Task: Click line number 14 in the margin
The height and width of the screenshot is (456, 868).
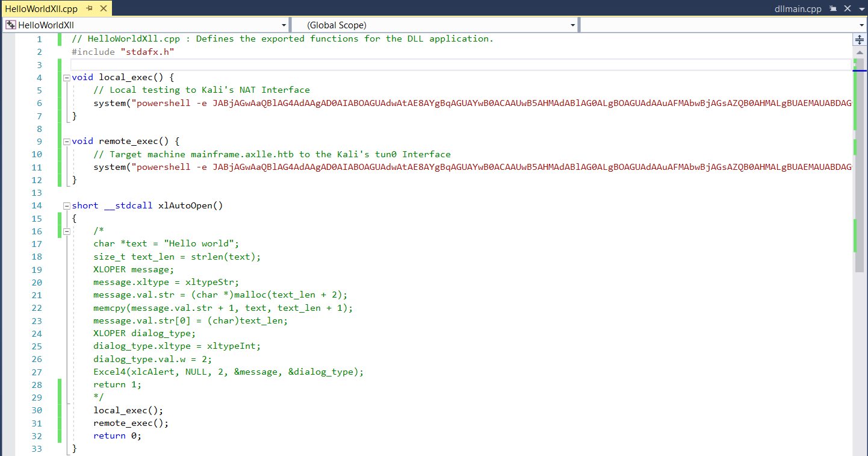Action: (x=37, y=205)
